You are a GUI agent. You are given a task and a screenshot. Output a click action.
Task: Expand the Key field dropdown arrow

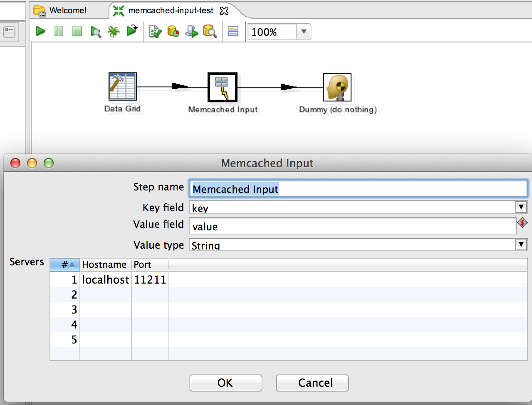[521, 207]
